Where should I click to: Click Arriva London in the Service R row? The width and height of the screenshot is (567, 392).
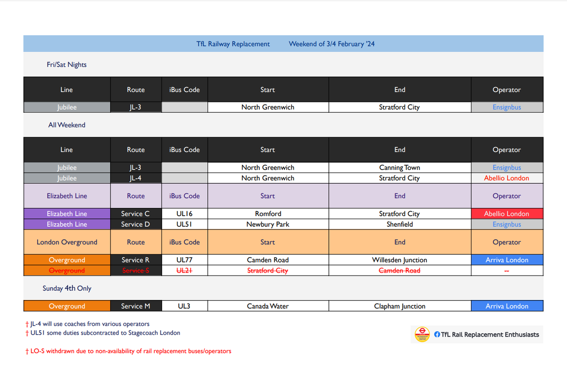tap(507, 260)
